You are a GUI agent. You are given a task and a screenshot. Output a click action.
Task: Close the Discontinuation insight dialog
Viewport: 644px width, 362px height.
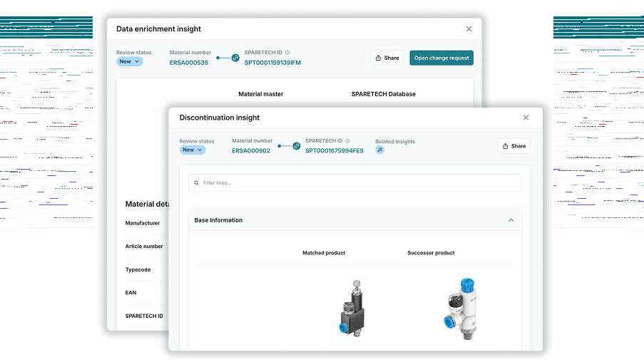pyautogui.click(x=526, y=118)
